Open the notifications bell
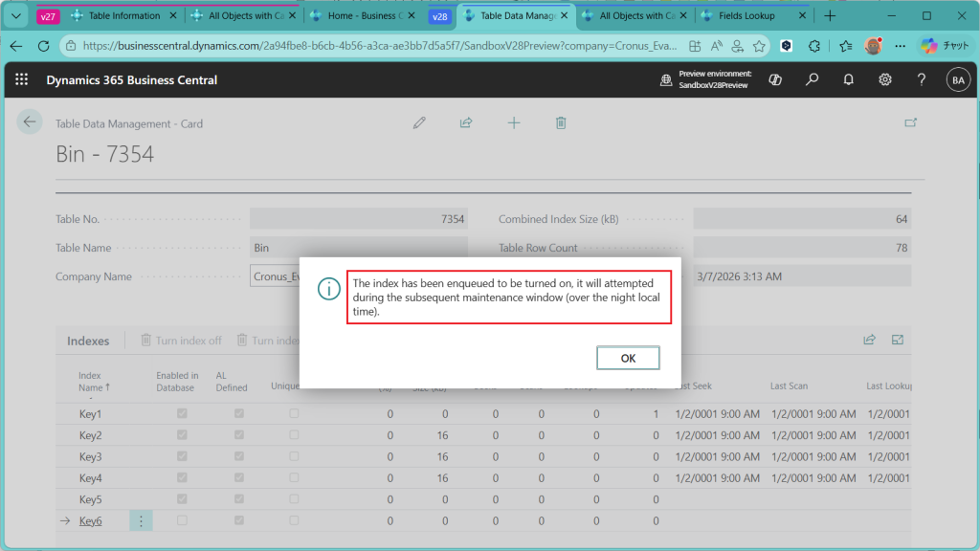 click(849, 80)
